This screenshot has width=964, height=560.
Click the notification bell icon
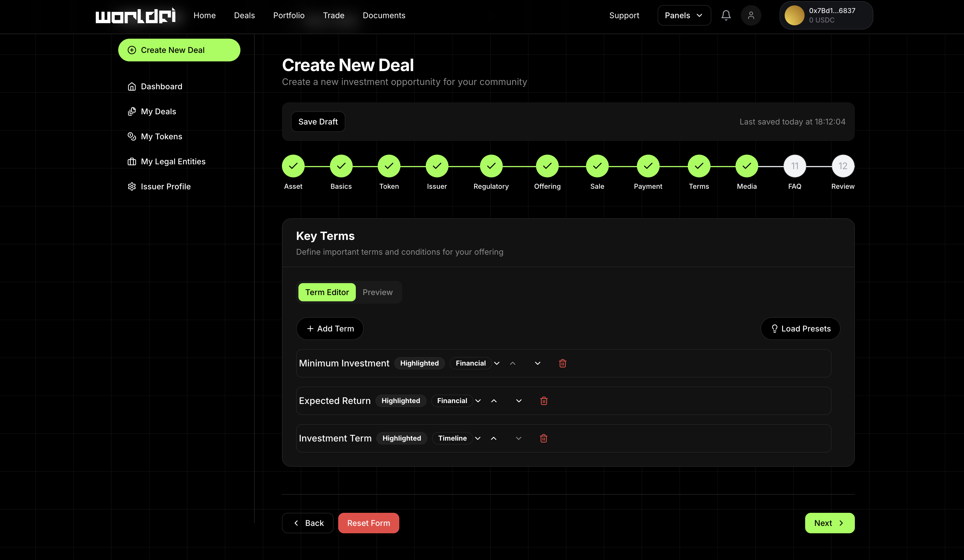click(726, 15)
